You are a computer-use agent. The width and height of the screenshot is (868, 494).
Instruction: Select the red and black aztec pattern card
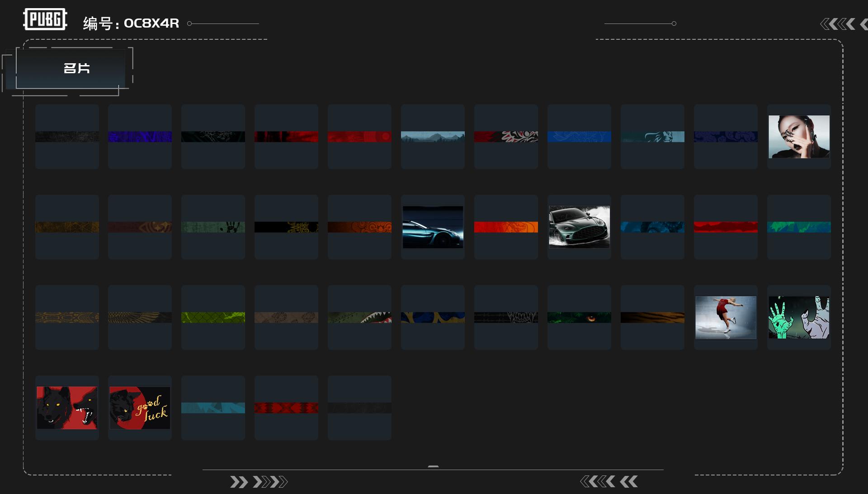(x=286, y=408)
